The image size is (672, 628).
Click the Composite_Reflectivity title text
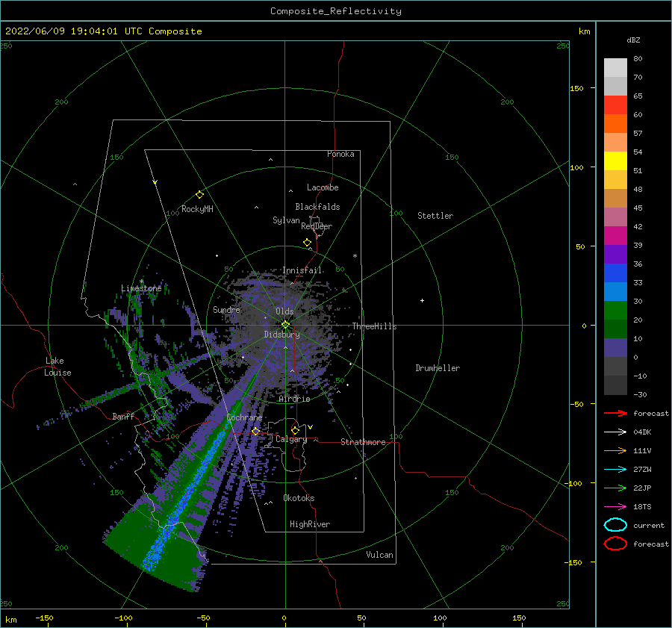tap(336, 11)
